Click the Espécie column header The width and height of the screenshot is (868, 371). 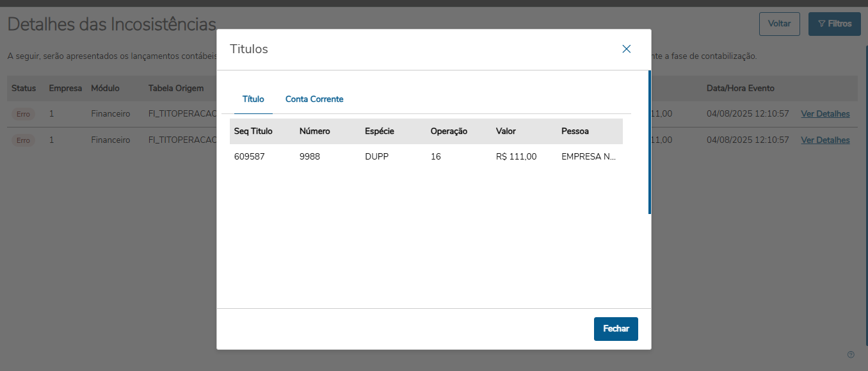[x=380, y=131]
